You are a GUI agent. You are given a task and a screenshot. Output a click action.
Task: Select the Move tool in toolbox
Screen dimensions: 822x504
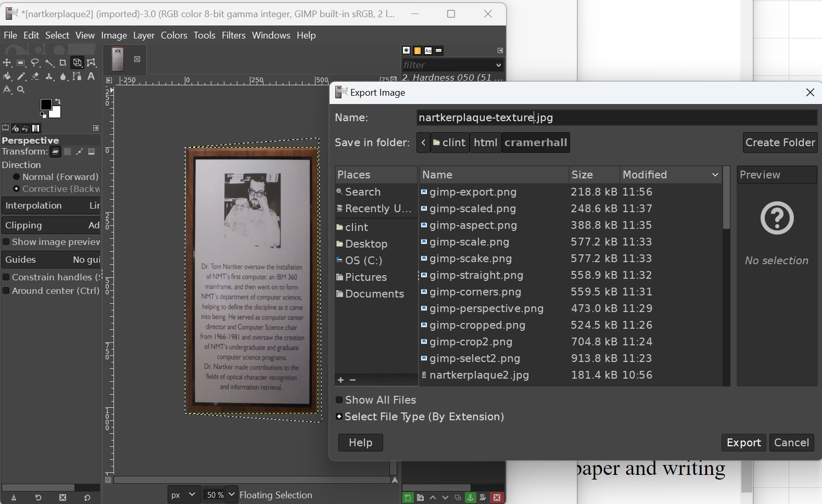coord(7,63)
